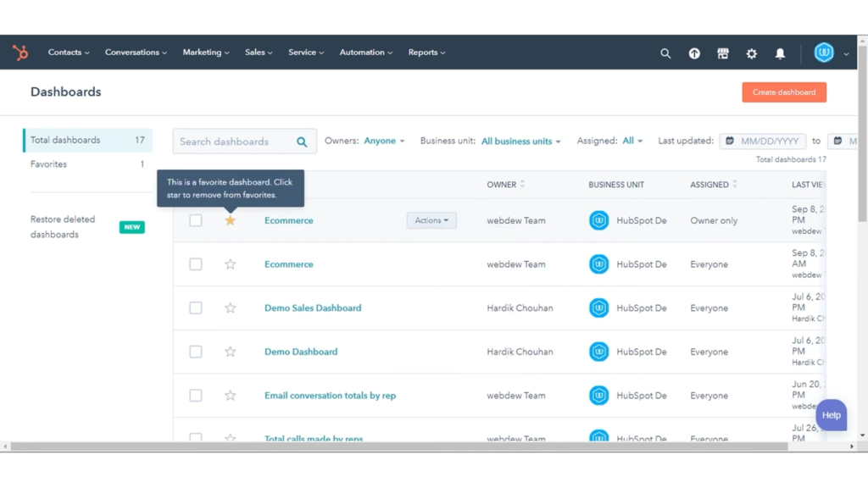Screen dimensions: 868x488
Task: Expand the All business units filter
Action: pyautogui.click(x=516, y=141)
